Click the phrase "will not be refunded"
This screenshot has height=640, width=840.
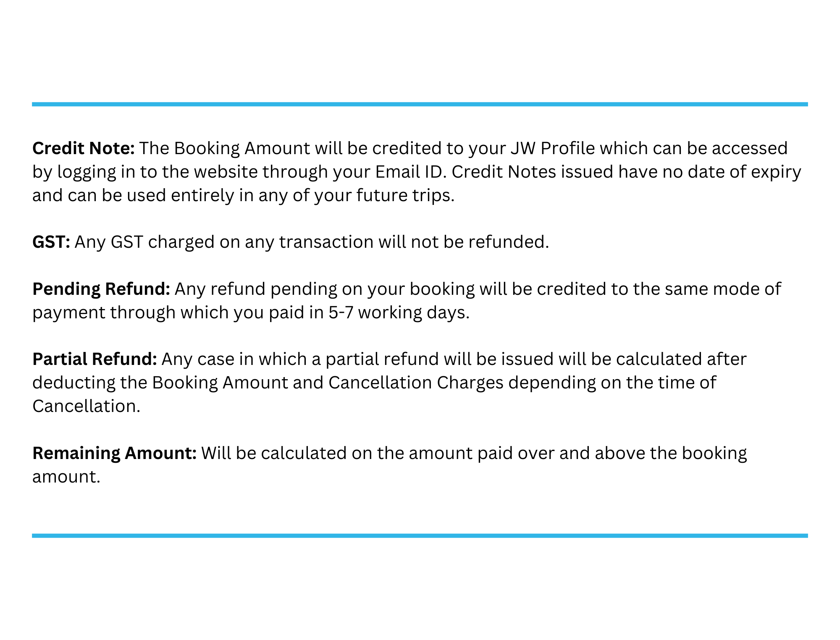pos(463,242)
